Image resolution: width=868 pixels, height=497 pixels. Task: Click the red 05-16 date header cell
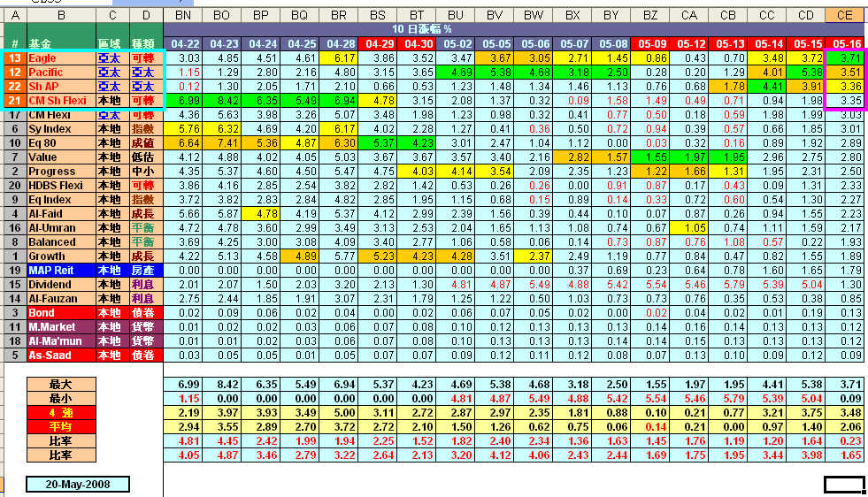click(845, 43)
